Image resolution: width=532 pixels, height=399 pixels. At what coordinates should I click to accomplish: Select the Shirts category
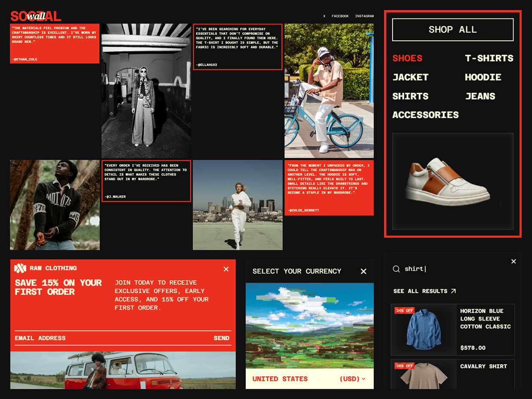pyautogui.click(x=410, y=96)
